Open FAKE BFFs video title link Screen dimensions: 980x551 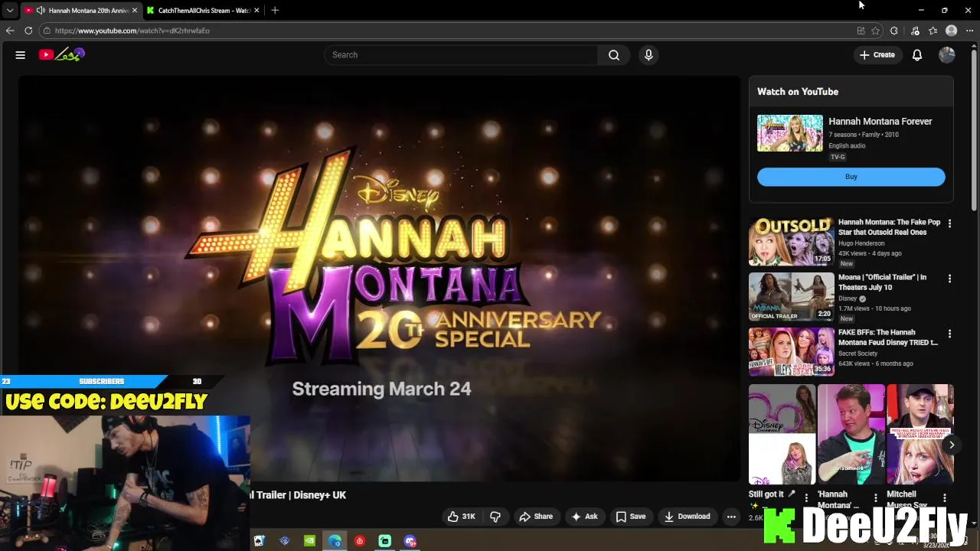tap(888, 337)
